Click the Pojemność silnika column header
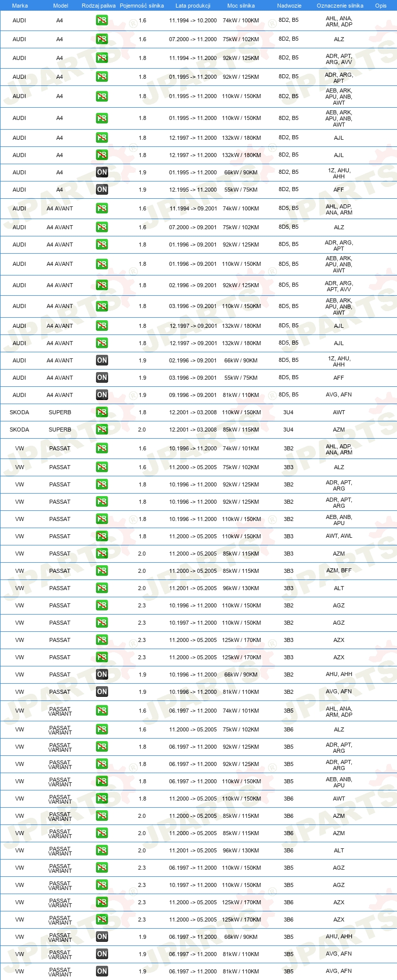Viewport: 397px width, 980px height. click(142, 6)
